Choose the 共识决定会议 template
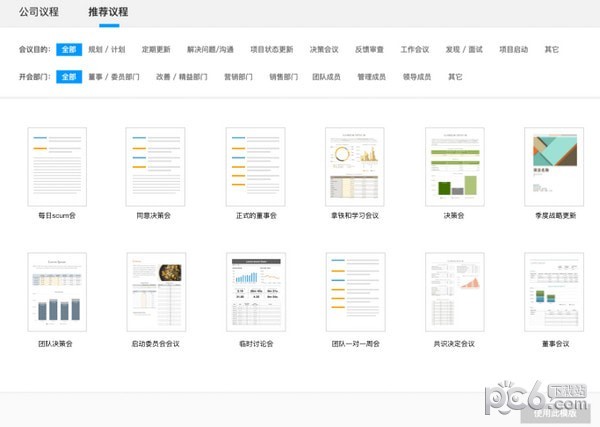This screenshot has height=427, width=600. tap(455, 292)
